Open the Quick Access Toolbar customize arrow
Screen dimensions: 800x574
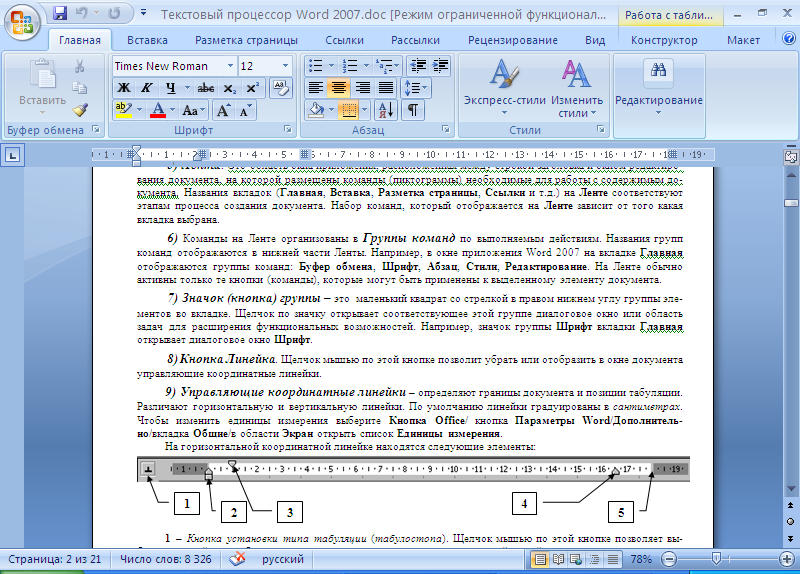point(144,13)
